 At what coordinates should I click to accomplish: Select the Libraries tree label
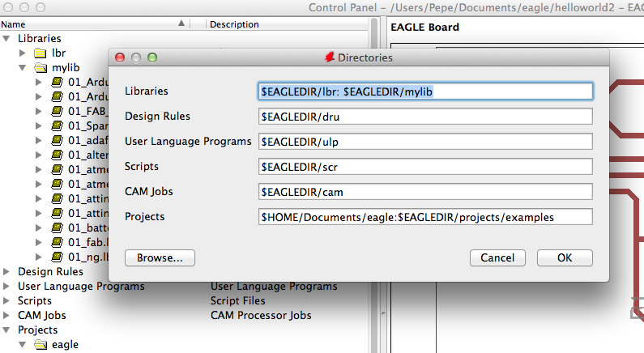(x=40, y=39)
